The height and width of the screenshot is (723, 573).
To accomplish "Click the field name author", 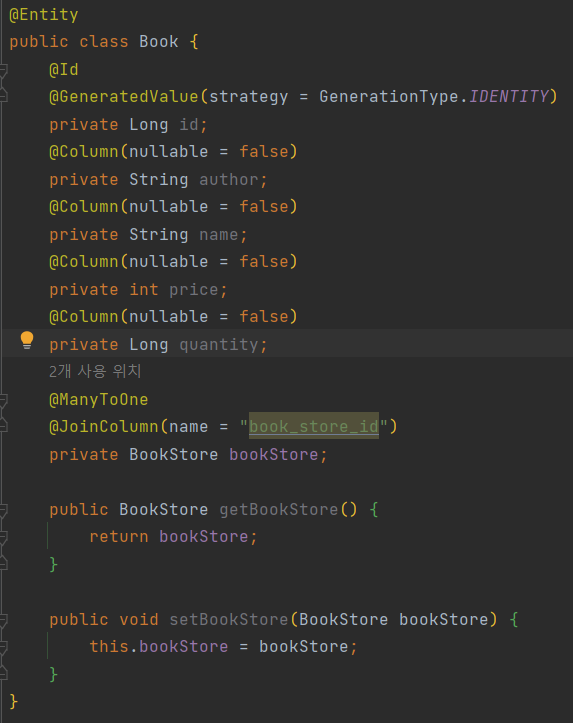I will click(229, 179).
